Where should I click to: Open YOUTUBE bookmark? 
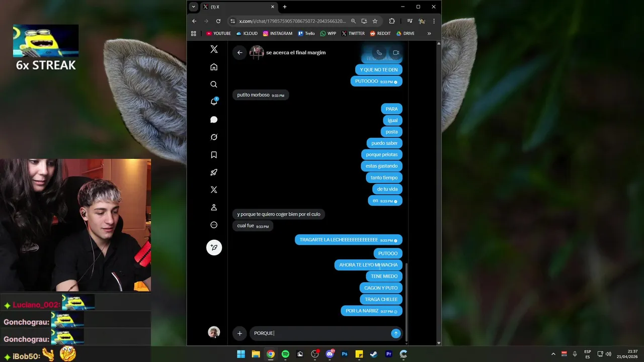218,34
